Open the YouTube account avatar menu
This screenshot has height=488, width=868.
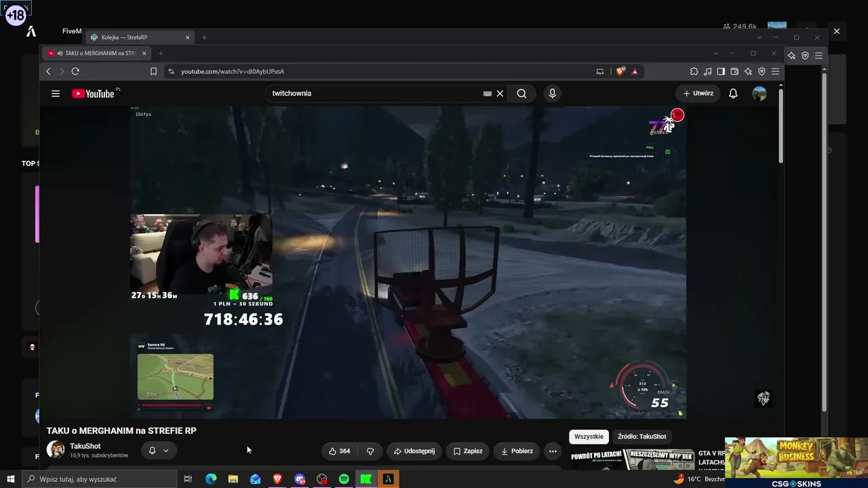point(759,94)
